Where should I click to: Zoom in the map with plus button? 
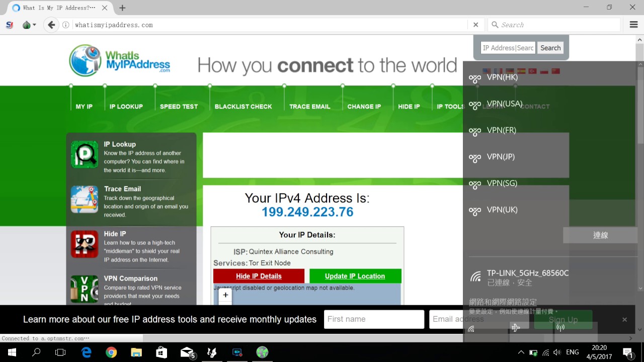pos(225,295)
